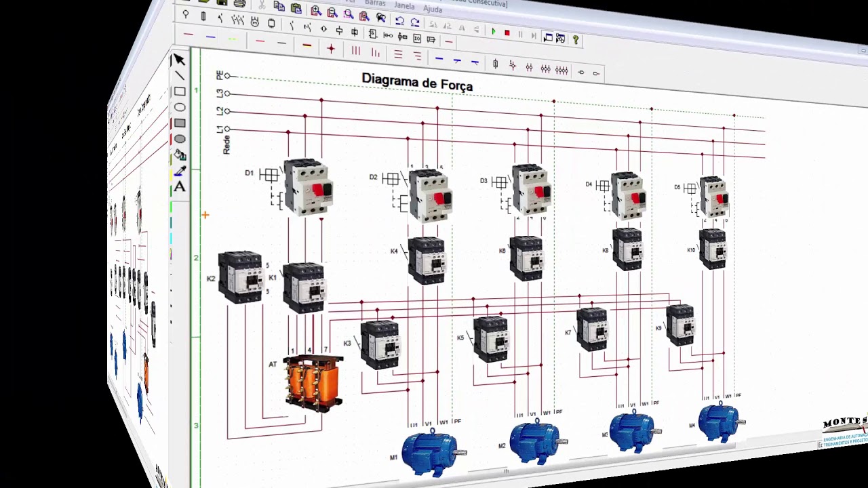Screen dimensions: 868x488
Task: Activate the paint bucket fill tool
Action: click(x=180, y=155)
